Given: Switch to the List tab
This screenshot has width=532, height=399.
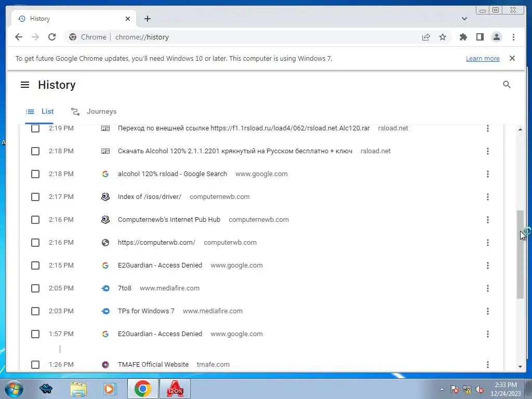Looking at the screenshot, I should [x=39, y=111].
